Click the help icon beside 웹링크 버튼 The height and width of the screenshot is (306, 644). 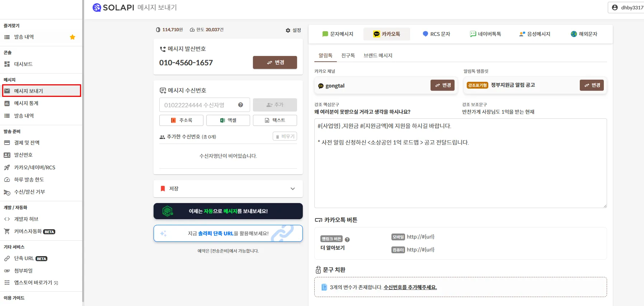(x=347, y=240)
